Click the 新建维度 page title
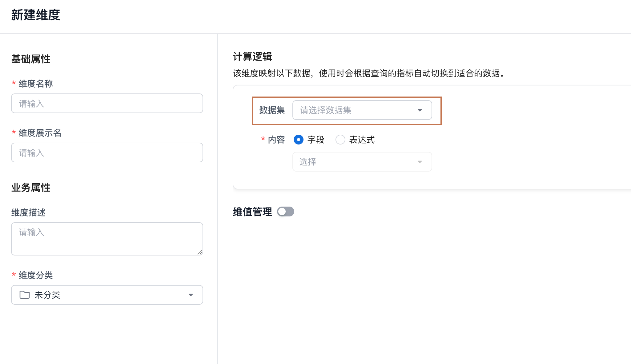The width and height of the screenshot is (631, 364). click(x=36, y=15)
